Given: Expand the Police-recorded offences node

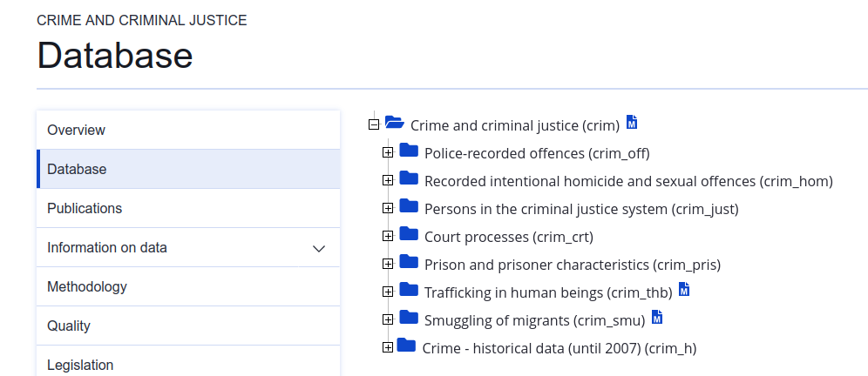Looking at the screenshot, I should (x=388, y=152).
